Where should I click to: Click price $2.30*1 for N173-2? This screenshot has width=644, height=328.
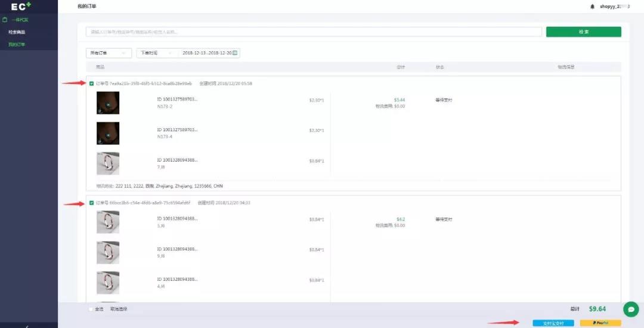[x=317, y=100]
